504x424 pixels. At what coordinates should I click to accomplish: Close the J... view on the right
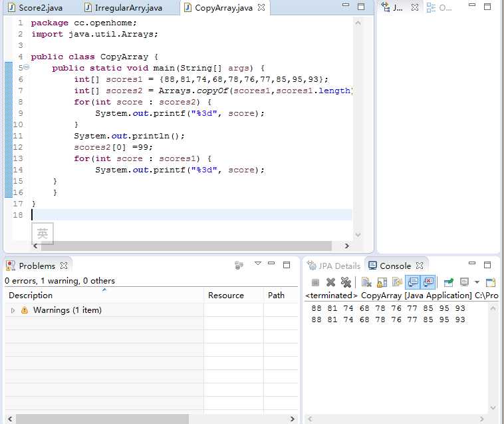(415, 7)
